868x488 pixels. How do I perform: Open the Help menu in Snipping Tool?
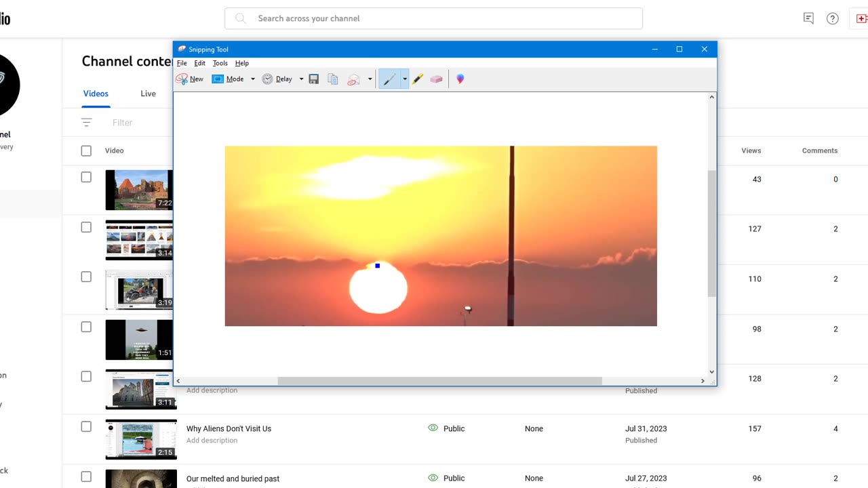(242, 63)
